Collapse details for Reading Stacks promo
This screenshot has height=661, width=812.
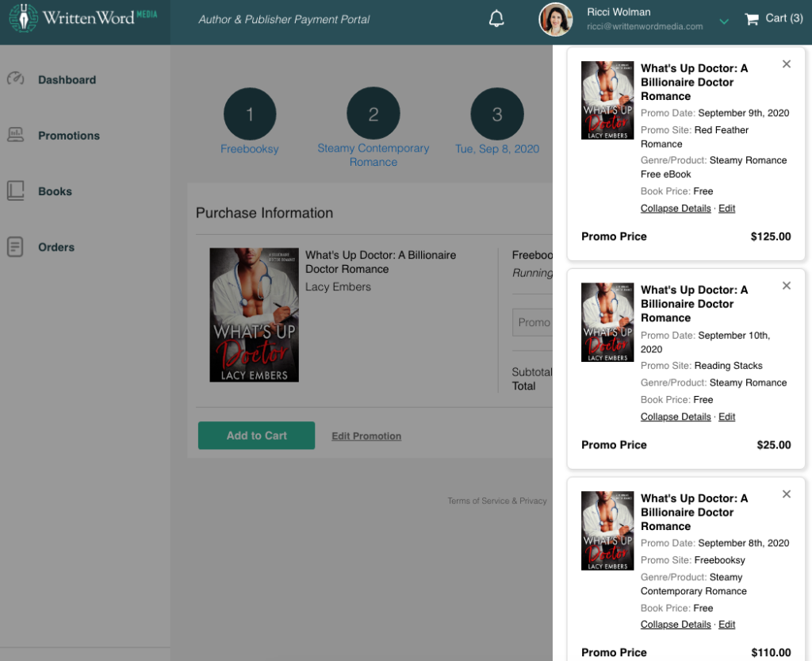676,417
